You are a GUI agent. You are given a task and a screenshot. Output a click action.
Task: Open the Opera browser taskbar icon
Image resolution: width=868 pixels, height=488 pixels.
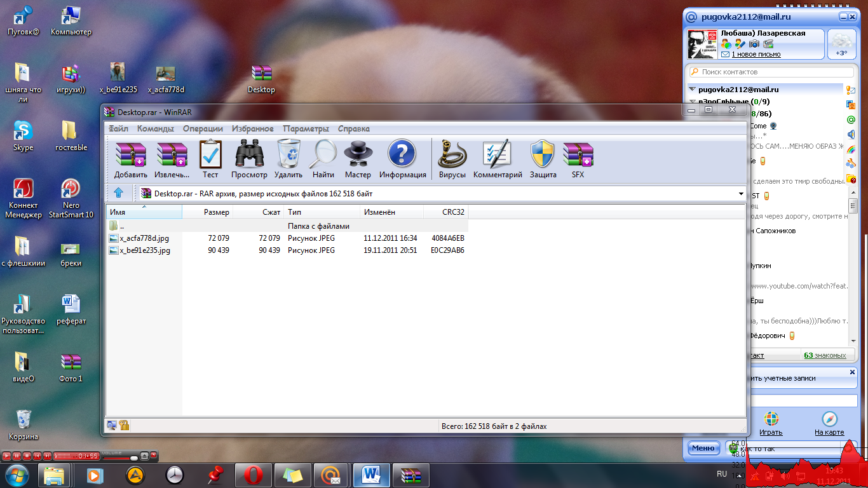coord(254,475)
